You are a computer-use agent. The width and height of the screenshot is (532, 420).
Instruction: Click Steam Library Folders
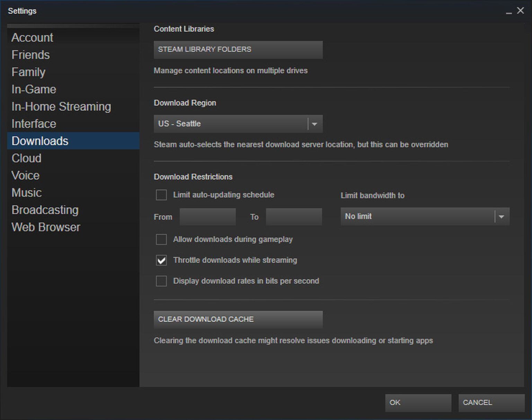pyautogui.click(x=238, y=49)
